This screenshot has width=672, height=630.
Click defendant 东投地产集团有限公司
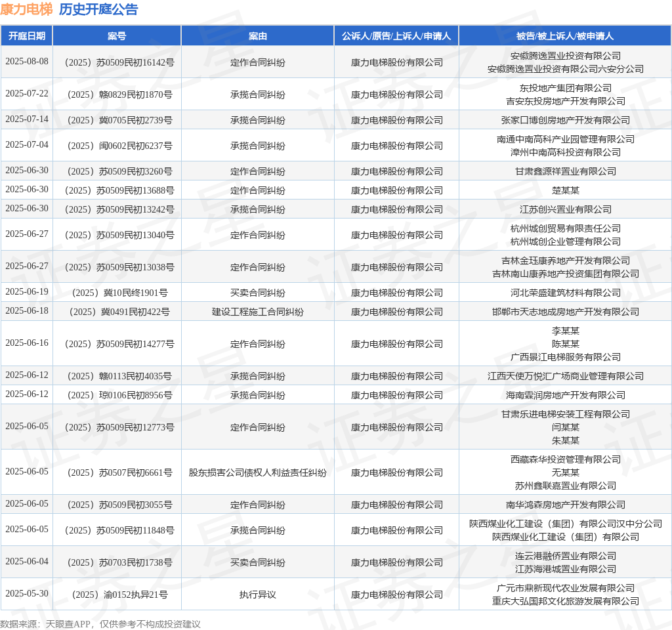tap(565, 88)
